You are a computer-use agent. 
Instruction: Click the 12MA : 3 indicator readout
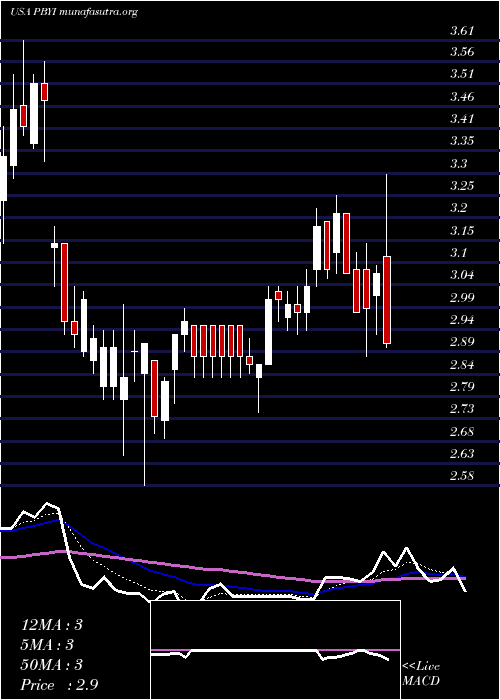[x=52, y=625]
